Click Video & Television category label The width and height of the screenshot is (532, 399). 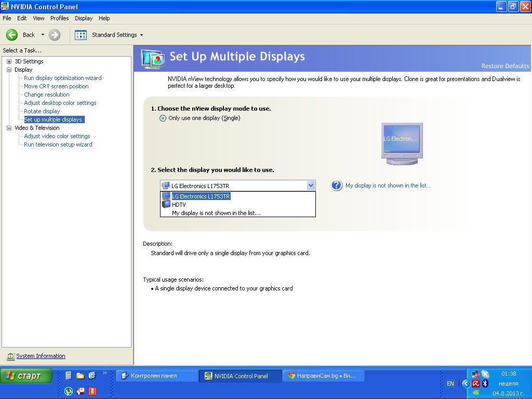[37, 128]
